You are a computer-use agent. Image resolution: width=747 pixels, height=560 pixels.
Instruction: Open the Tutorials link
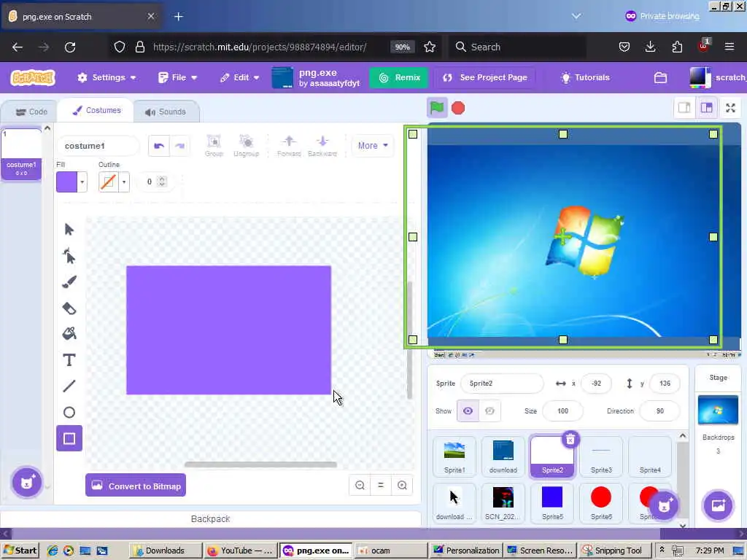586,77
